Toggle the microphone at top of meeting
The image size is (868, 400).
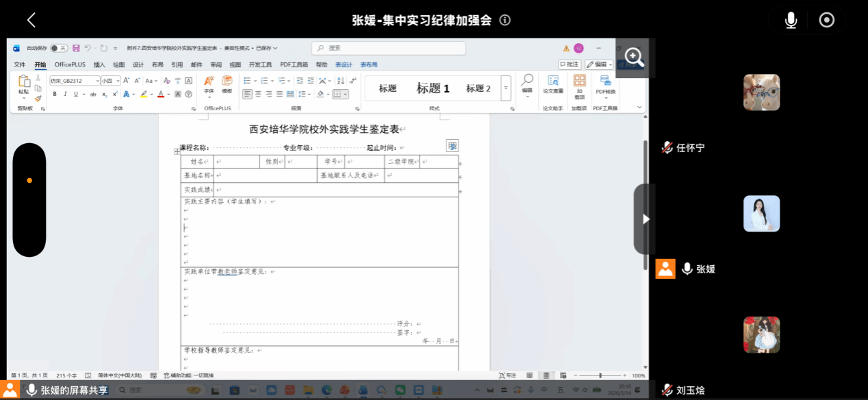[x=791, y=21]
